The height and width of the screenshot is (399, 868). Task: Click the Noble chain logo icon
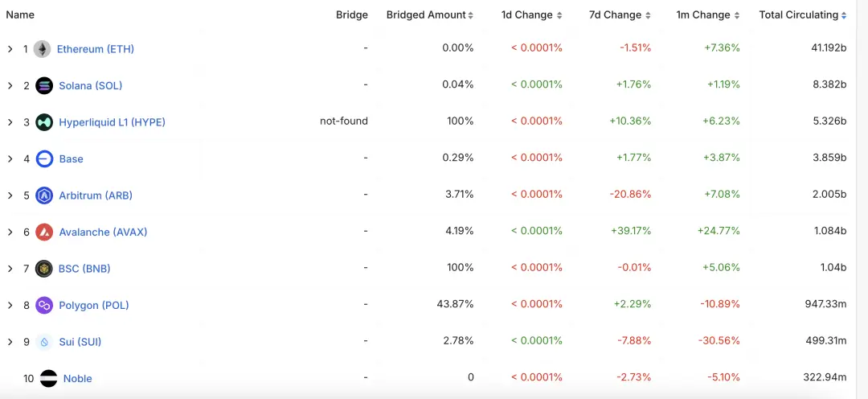pyautogui.click(x=49, y=378)
